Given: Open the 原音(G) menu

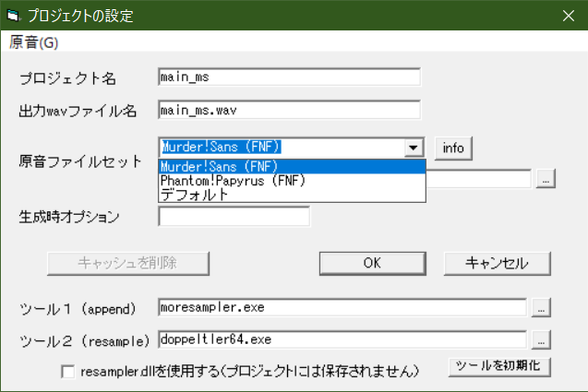Looking at the screenshot, I should 34,42.
